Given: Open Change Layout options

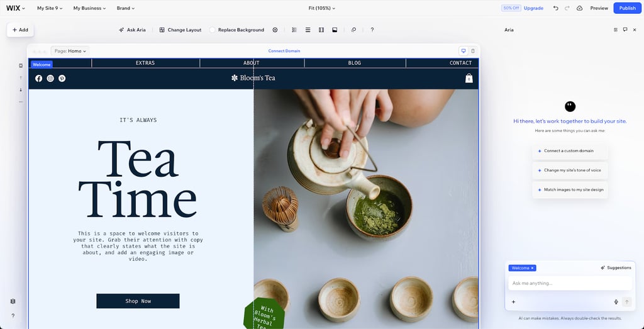Looking at the screenshot, I should point(180,30).
